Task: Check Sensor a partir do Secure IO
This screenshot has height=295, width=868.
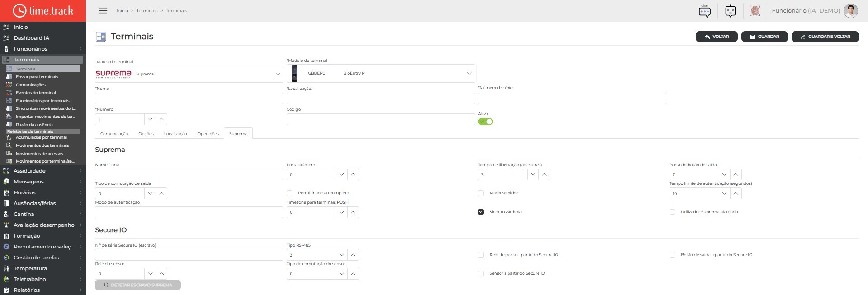Action: click(481, 273)
